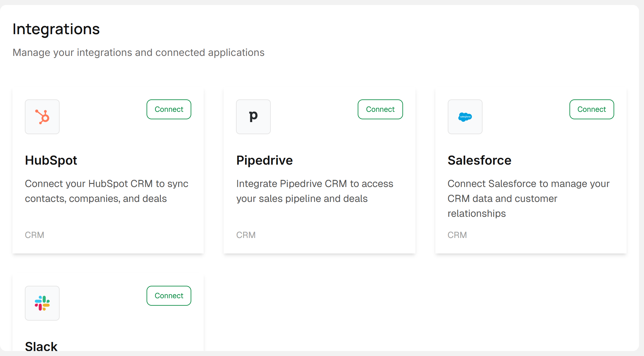Screen dimensions: 644x356
Task: Click the Pipedrive description text
Action: pos(315,191)
